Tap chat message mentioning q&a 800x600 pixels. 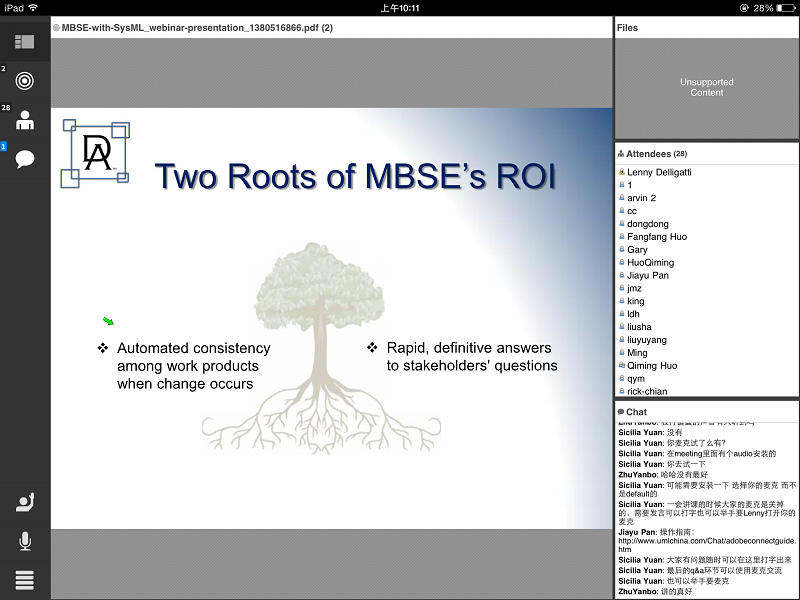coord(700,570)
